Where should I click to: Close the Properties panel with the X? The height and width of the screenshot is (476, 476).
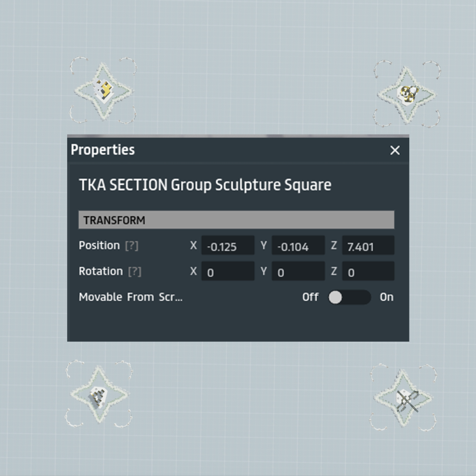395,151
